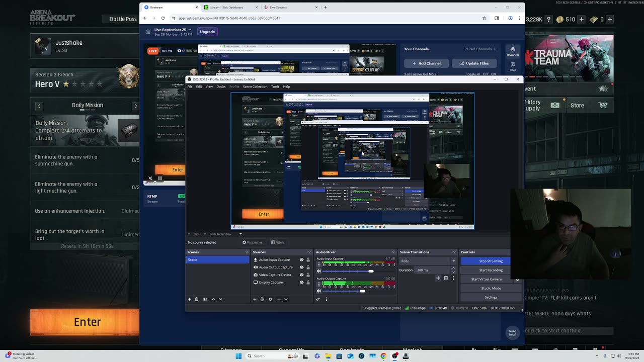Viewport: 644px width, 362px height.
Task: Undock the Scene Transitions panel
Action: point(454,252)
